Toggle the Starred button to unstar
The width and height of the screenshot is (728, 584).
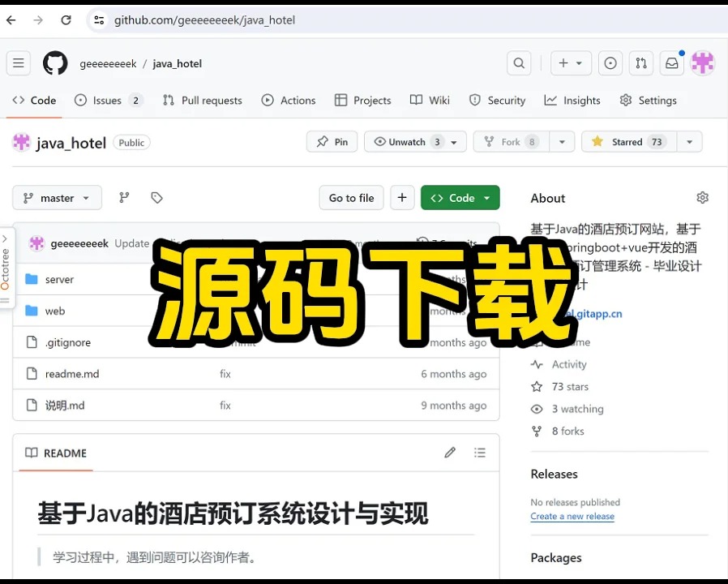point(627,142)
